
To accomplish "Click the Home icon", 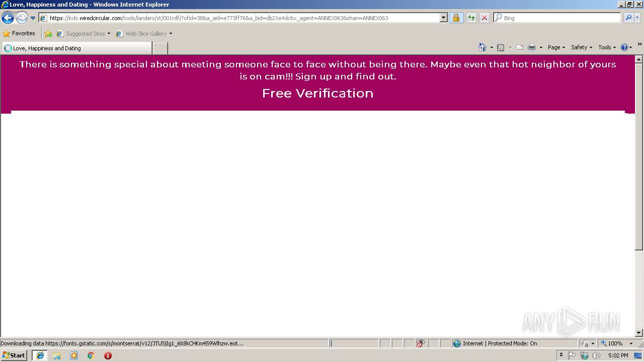I will [x=482, y=47].
